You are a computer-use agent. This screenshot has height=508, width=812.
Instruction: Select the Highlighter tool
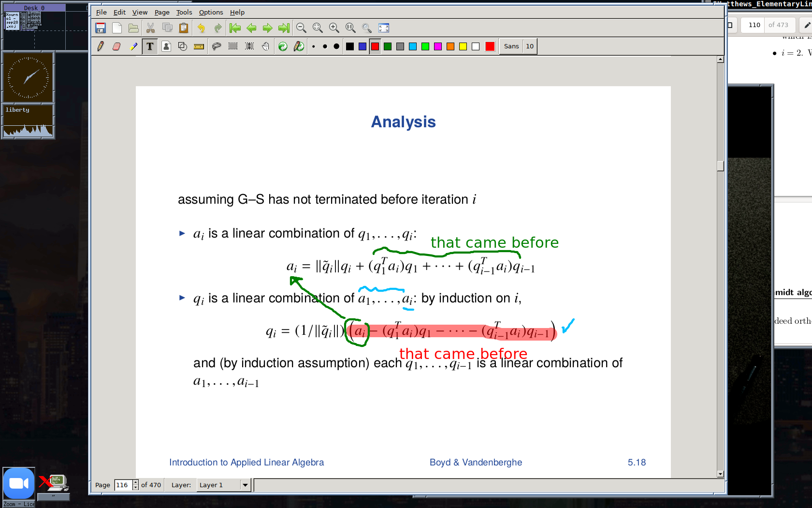133,46
